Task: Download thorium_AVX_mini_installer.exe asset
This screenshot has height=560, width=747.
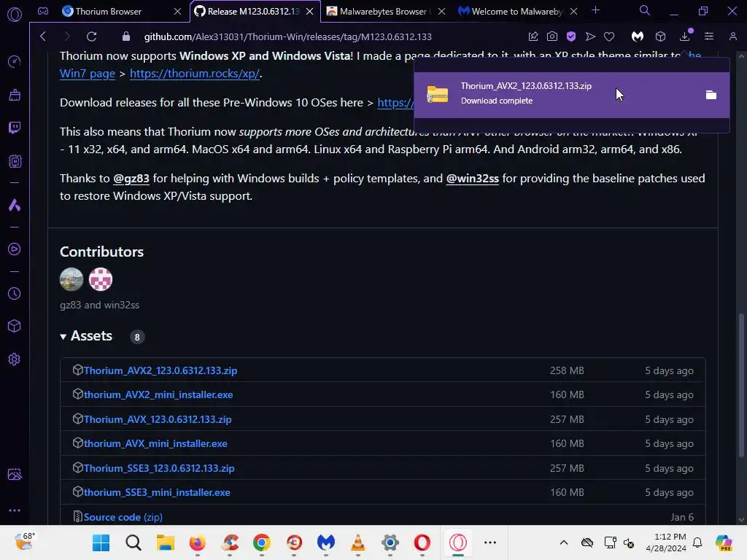Action: pyautogui.click(x=155, y=444)
